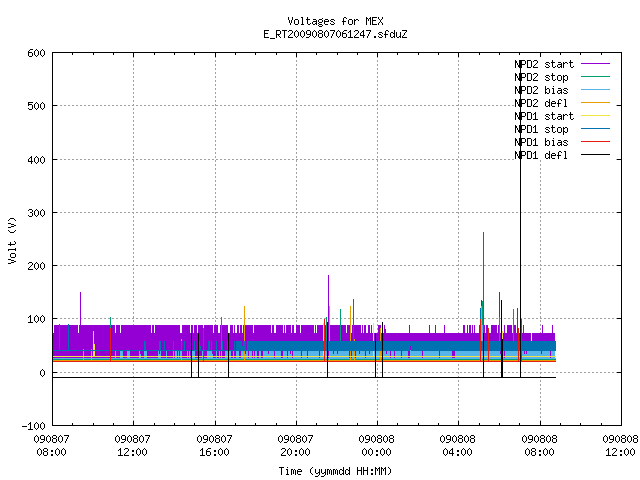The image size is (640, 480).
Task: Click the y-axis label "Volt (V)"
Action: [12, 241]
